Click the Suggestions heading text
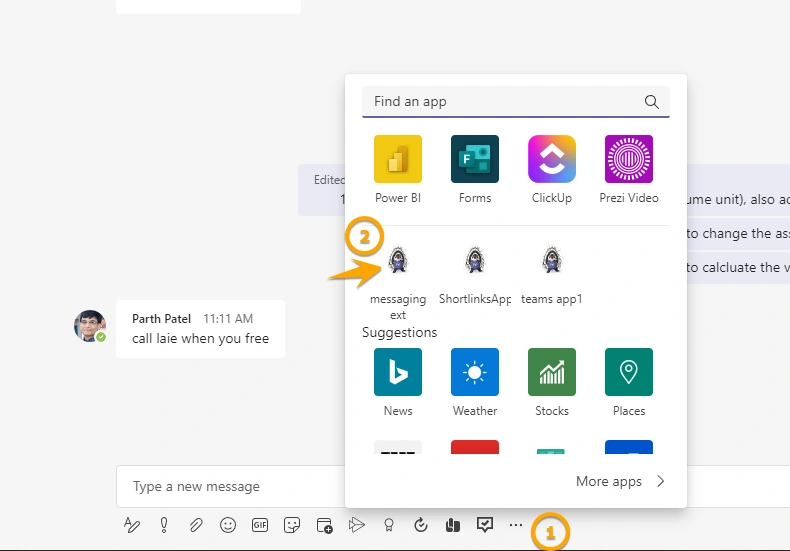The height and width of the screenshot is (551, 790). [x=400, y=332]
